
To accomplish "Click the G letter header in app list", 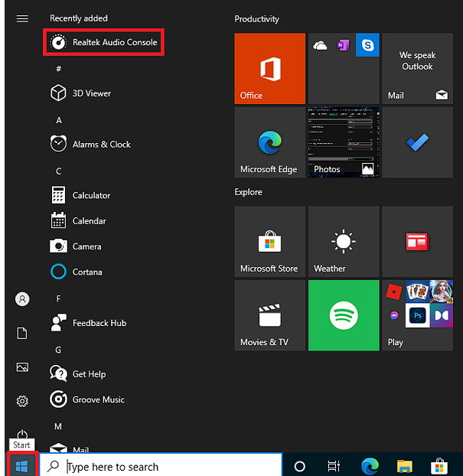I will [58, 350].
